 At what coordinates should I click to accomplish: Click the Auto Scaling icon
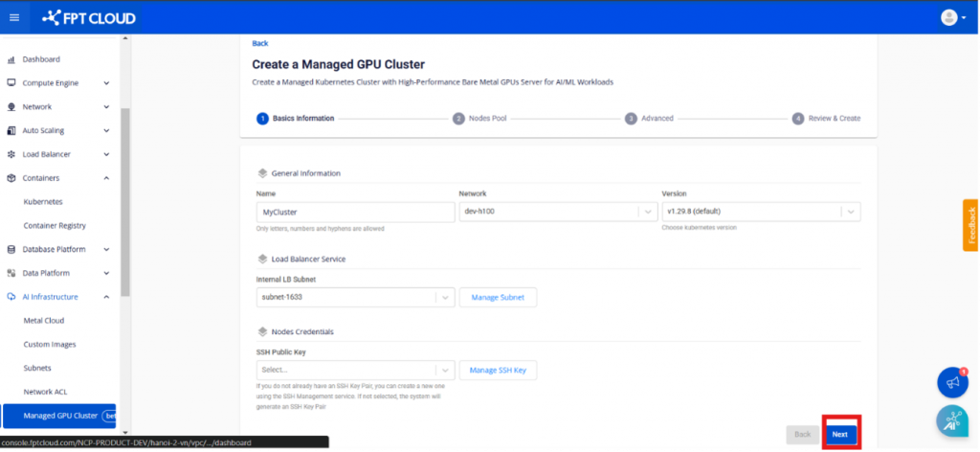(x=11, y=130)
